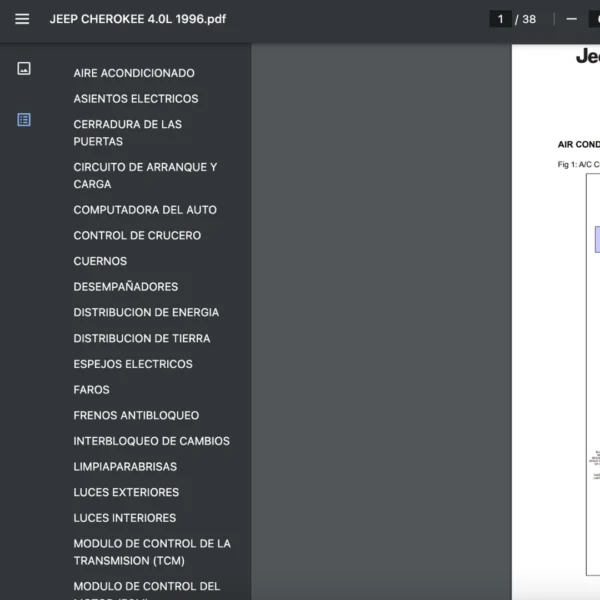Open COMPUTADORA DEL AUTO bookmark

145,210
